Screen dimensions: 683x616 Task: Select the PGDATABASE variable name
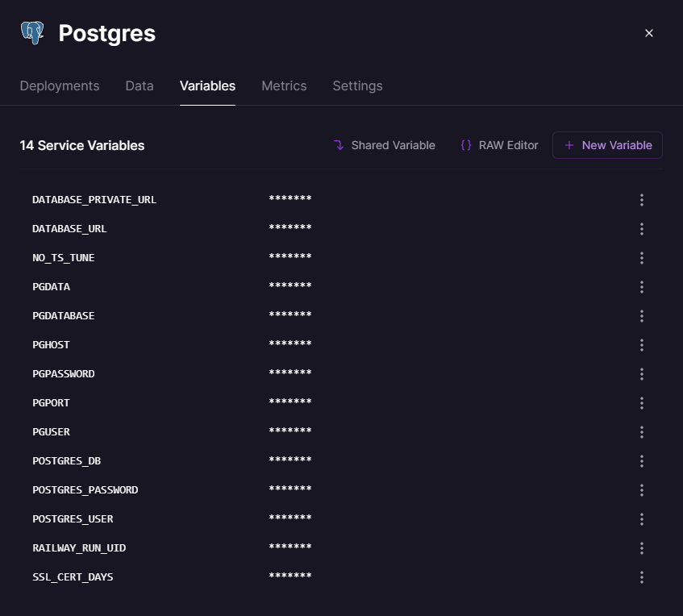point(64,316)
